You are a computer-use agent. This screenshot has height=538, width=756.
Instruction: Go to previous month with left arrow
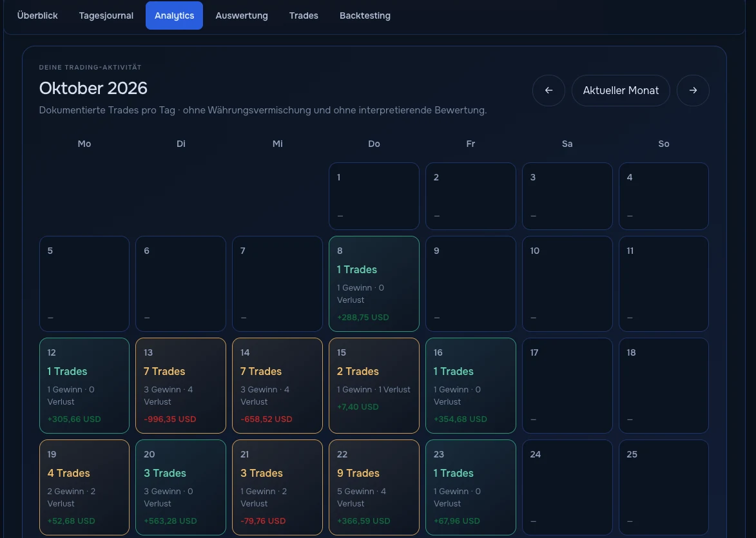click(548, 90)
